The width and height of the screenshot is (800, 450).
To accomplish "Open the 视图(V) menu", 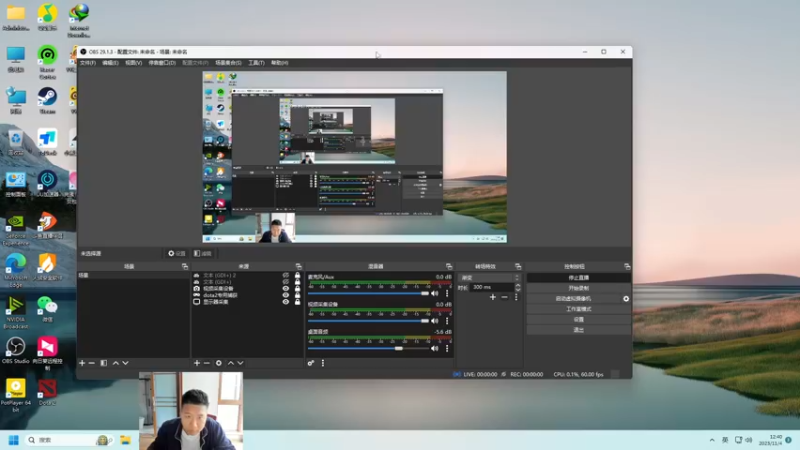I will point(134,63).
